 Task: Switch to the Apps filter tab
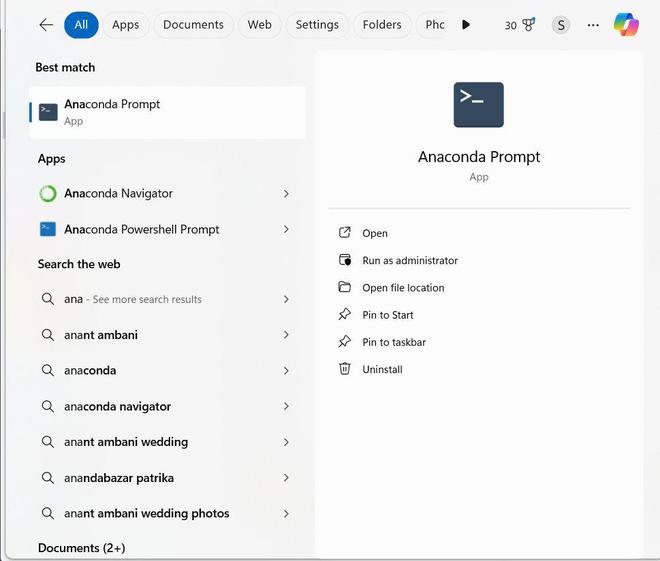click(126, 25)
